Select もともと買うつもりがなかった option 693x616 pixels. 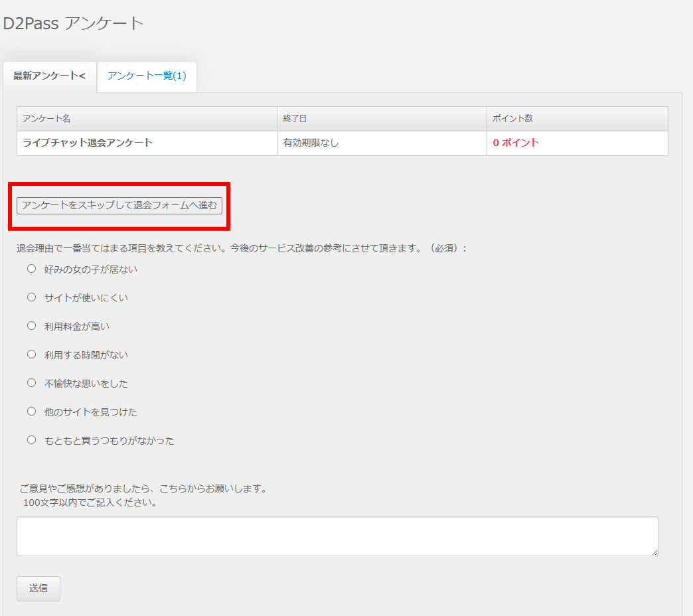click(x=31, y=439)
